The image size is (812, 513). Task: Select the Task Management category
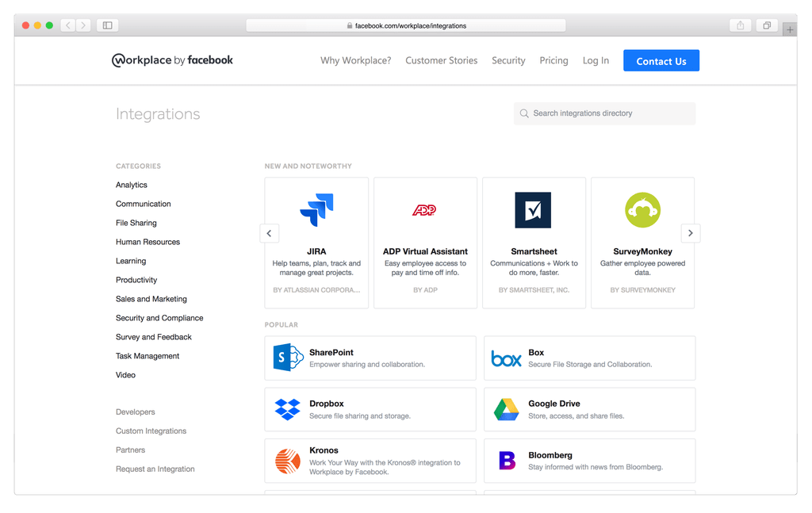(147, 356)
